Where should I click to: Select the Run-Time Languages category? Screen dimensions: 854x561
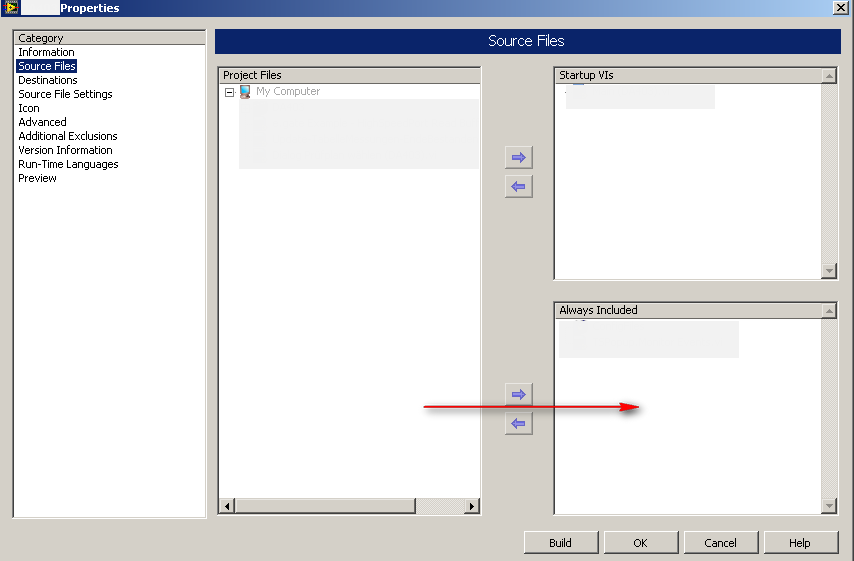tap(68, 164)
